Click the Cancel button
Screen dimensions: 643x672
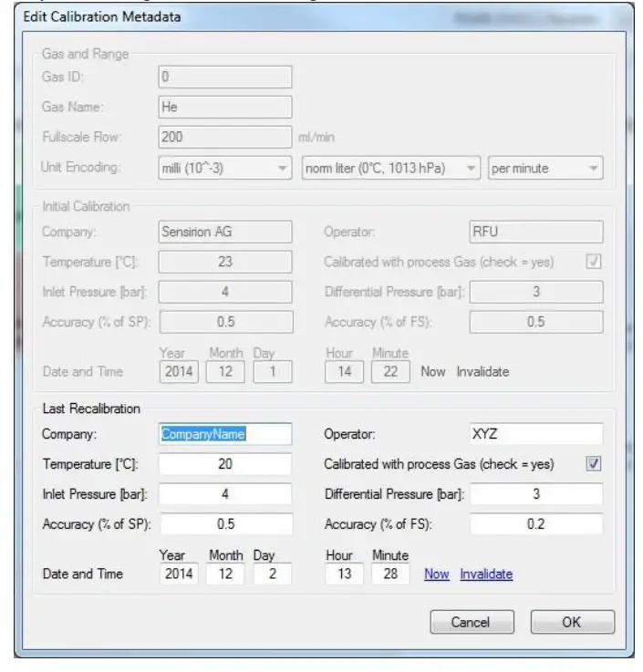tap(472, 622)
